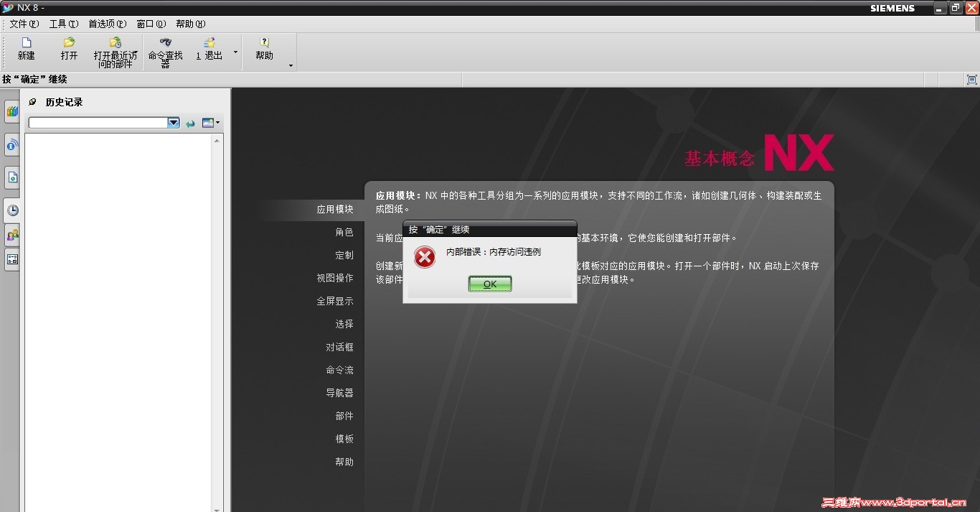Screen dimensions: 980x512
Task: Click the 退出 (Exit) toolbar icon
Action: tap(209, 42)
